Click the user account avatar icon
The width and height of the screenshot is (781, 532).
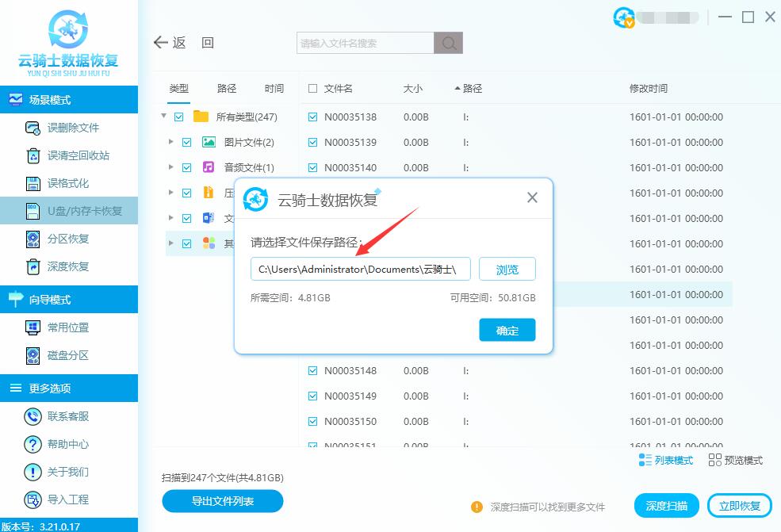tap(623, 17)
